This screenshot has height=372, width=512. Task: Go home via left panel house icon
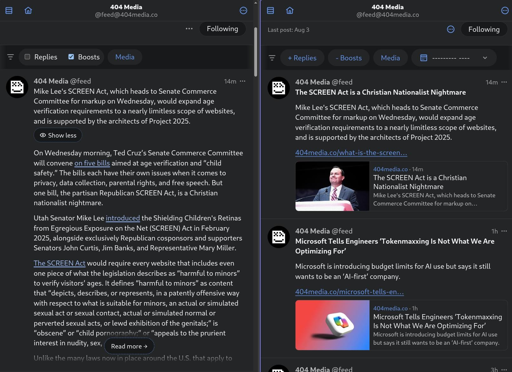[x=28, y=10]
